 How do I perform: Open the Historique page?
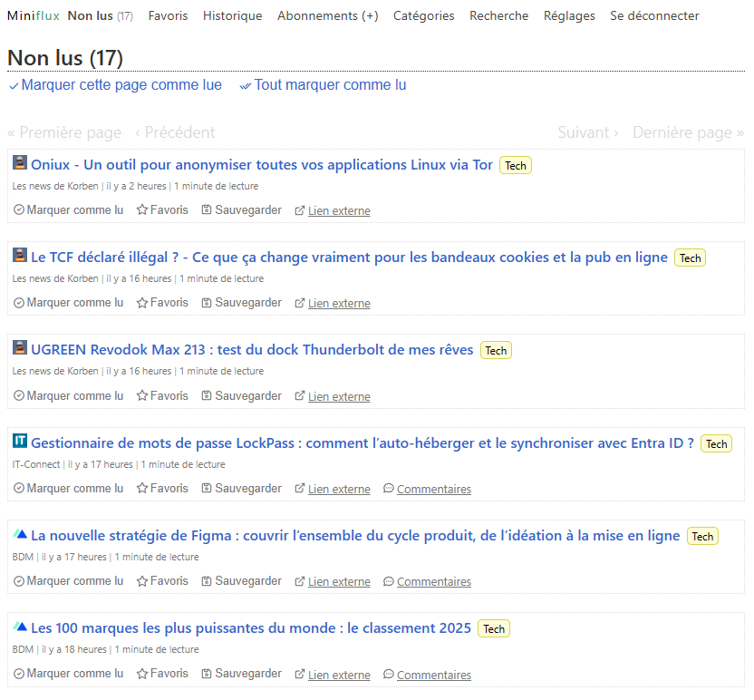click(232, 16)
